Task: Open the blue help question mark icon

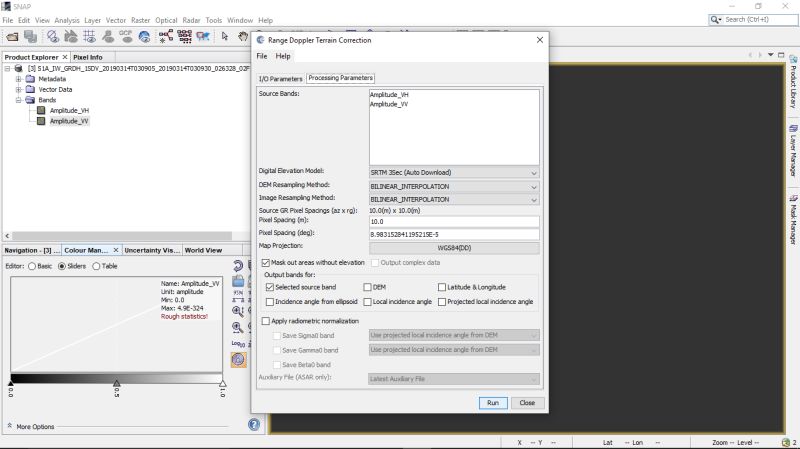Action: pos(254,425)
